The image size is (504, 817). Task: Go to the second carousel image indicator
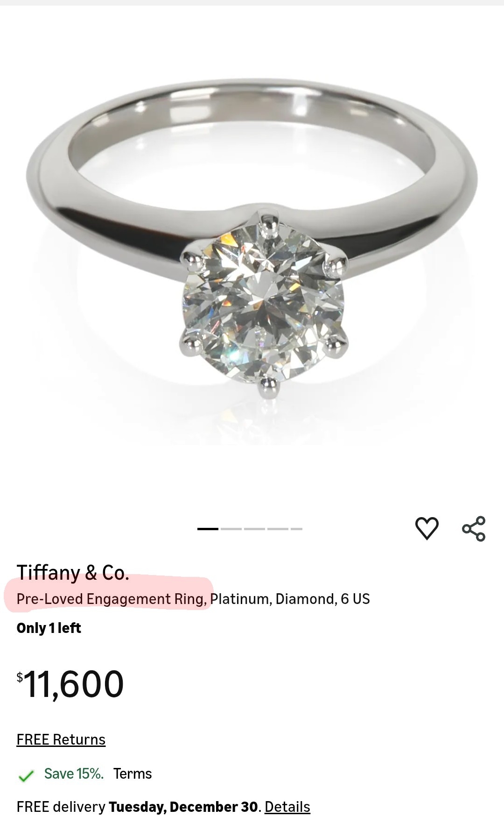pos(231,529)
